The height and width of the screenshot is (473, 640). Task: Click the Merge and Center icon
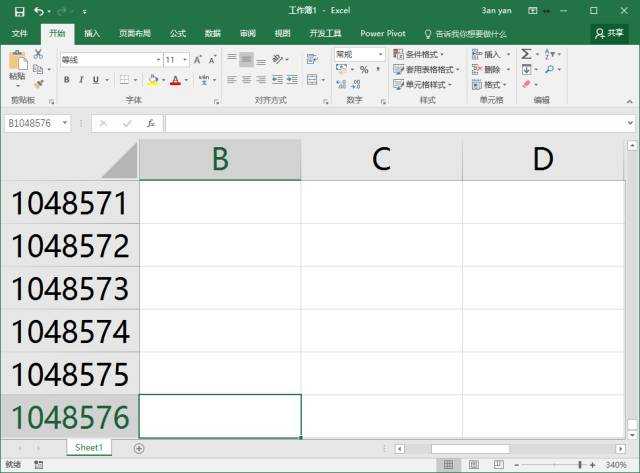[312, 80]
